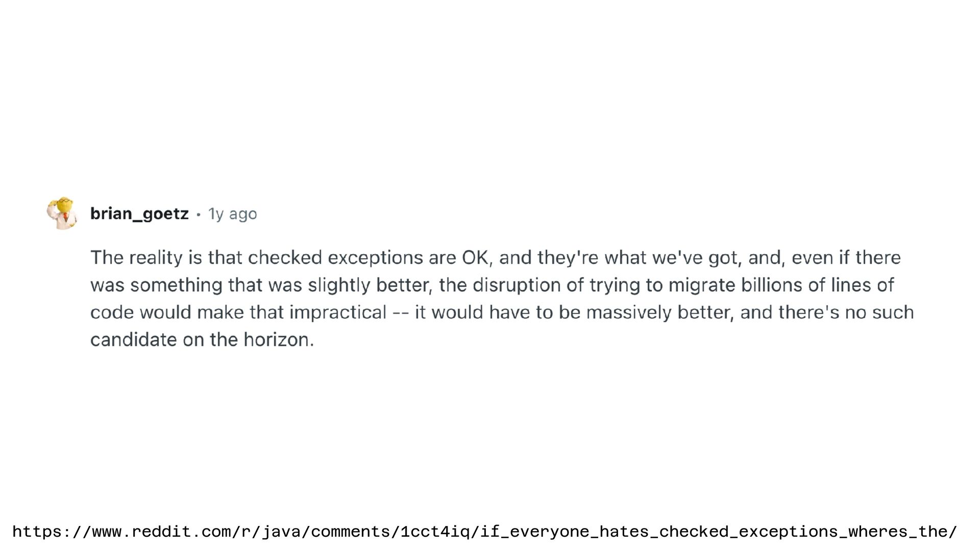Click the "1cct4iq" ID in the URL
Screen dimensions: 980x551
coord(435,532)
